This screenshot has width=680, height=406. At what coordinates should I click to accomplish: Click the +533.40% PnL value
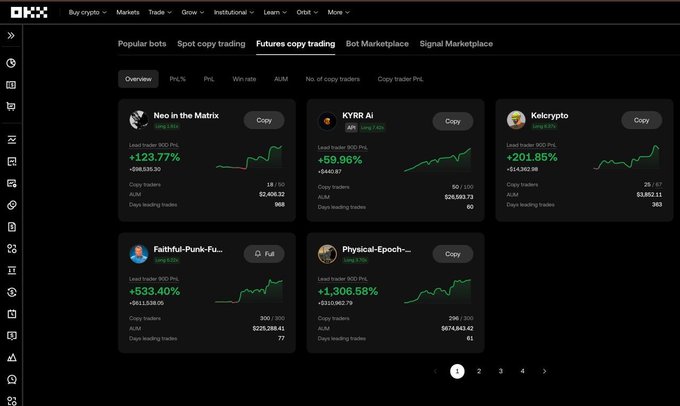154,291
